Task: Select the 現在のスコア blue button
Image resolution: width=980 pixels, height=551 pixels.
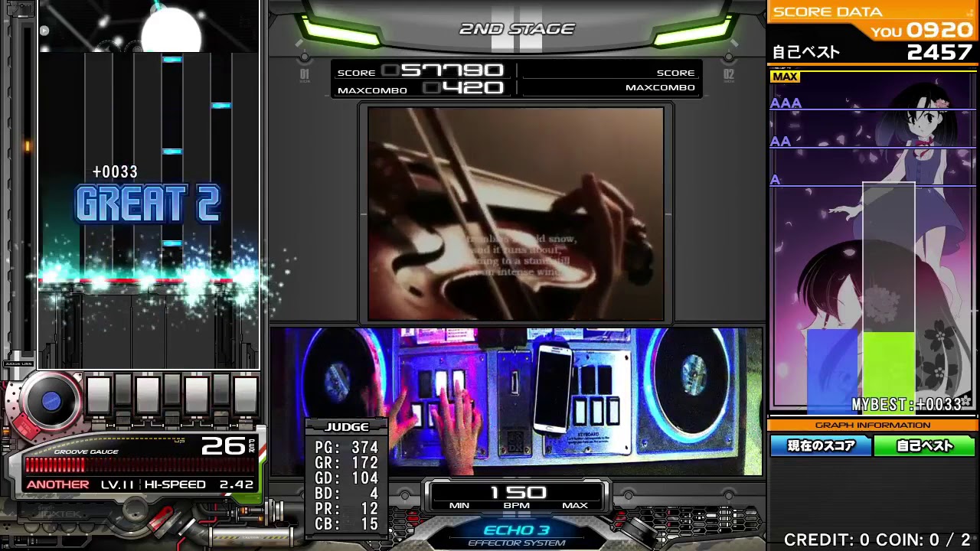Action: click(820, 445)
